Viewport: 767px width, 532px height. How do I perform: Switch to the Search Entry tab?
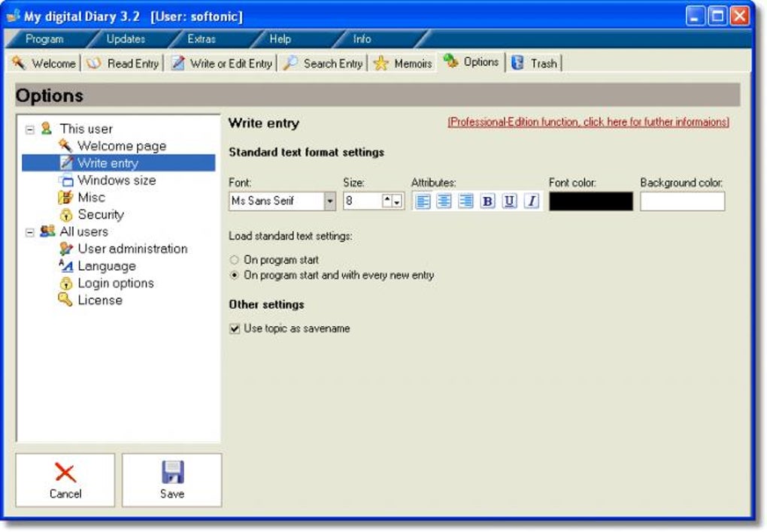click(x=323, y=64)
